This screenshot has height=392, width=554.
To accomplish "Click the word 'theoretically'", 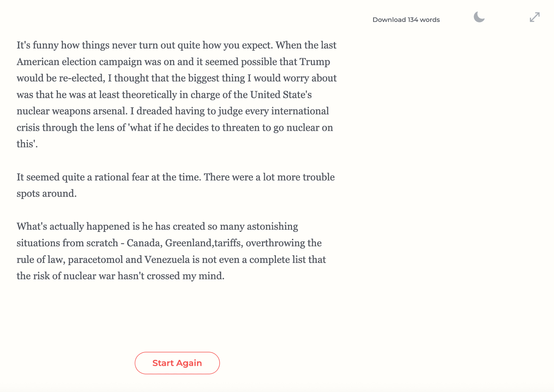I will point(149,95).
